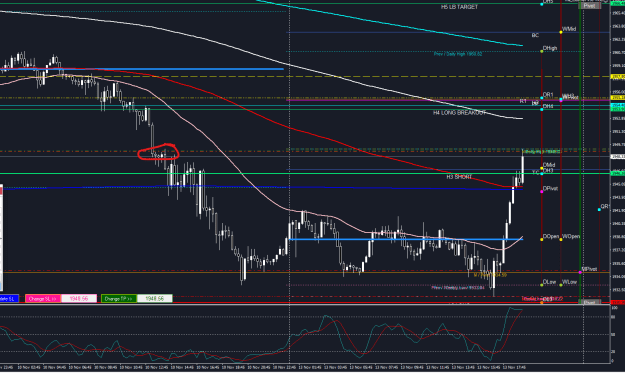Select the DLow green marker dot
Image resolution: width=625 pixels, height=373 pixels.
click(x=542, y=285)
